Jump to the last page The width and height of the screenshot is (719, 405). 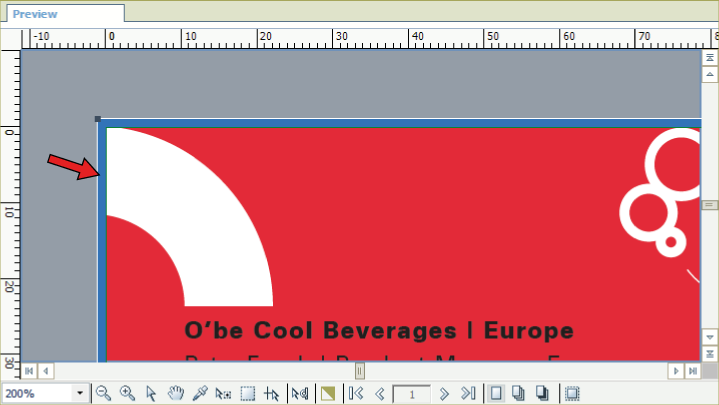click(467, 394)
